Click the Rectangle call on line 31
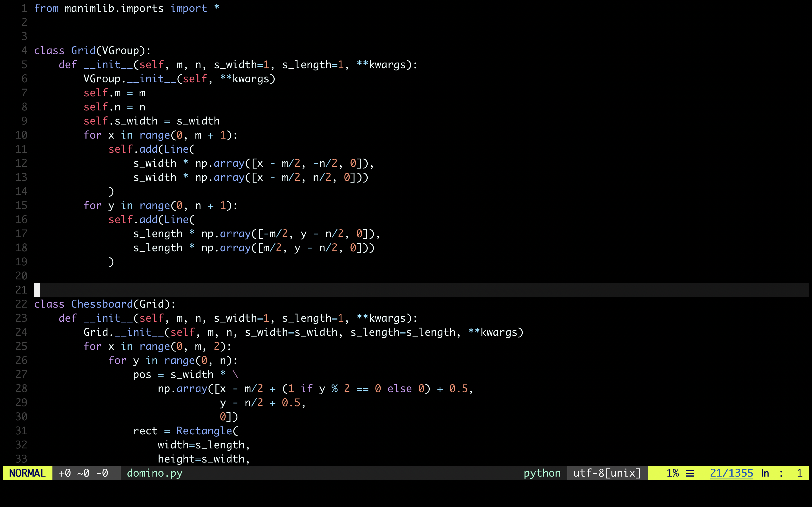This screenshot has height=507, width=812. [204, 431]
